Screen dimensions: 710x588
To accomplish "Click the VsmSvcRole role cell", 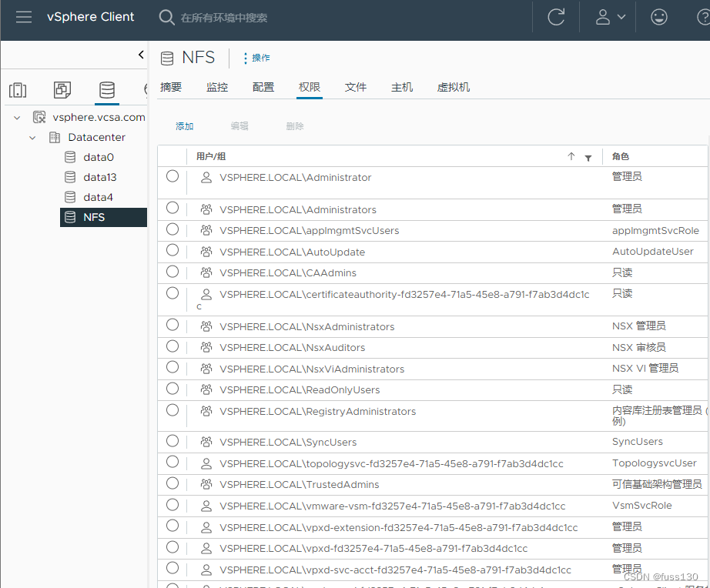I will pos(641,505).
